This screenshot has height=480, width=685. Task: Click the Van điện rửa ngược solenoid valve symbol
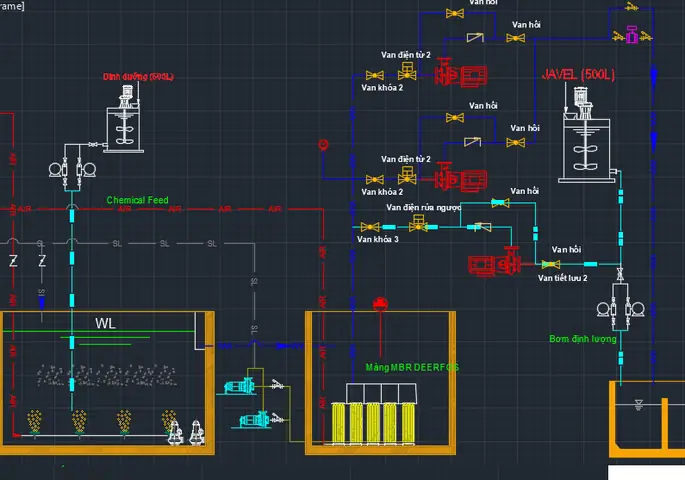pos(418,223)
